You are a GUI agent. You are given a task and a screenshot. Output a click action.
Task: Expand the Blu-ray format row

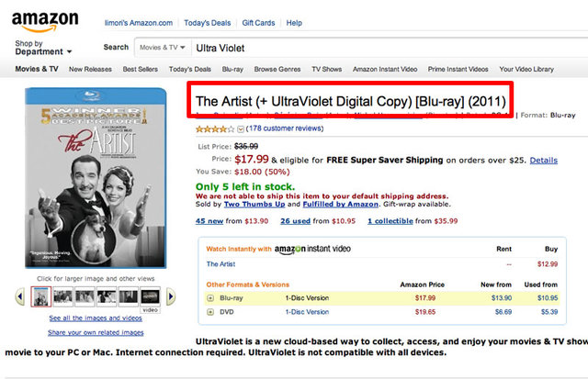point(210,297)
